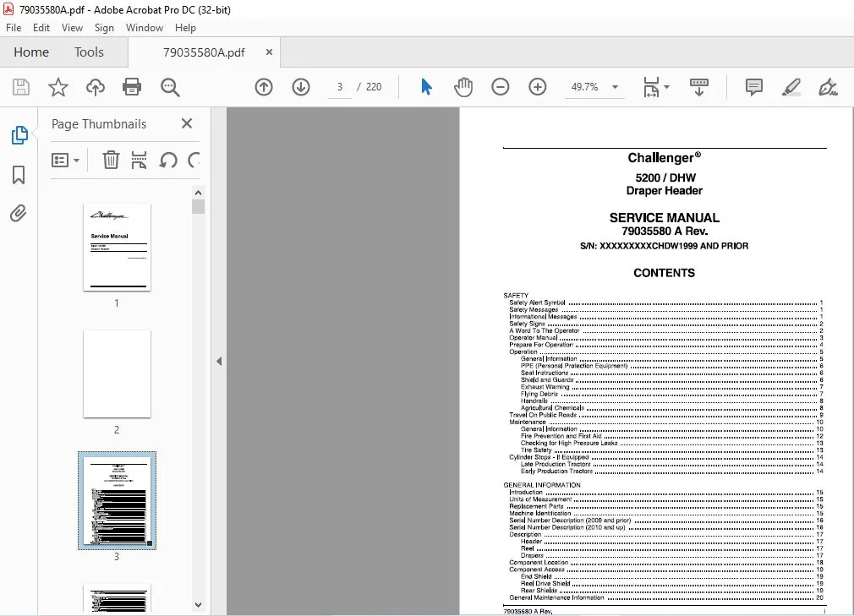The image size is (854, 616).
Task: Select the arrow Selection tool
Action: coord(426,87)
